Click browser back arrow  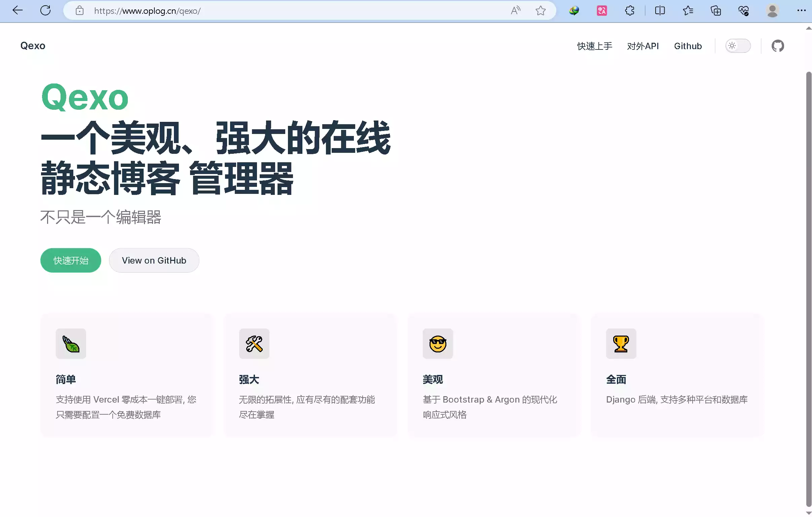pos(17,10)
